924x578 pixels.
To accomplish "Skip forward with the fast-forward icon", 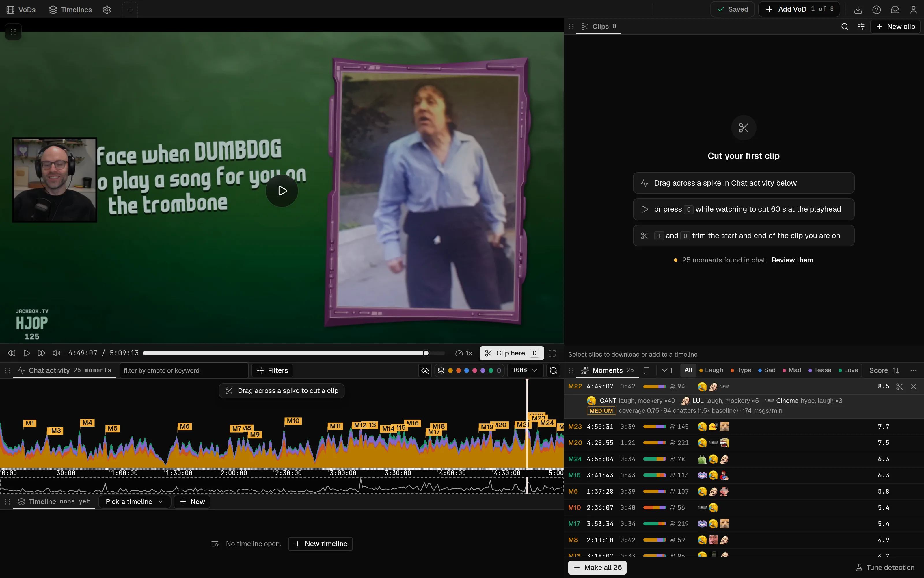I will 41,353.
